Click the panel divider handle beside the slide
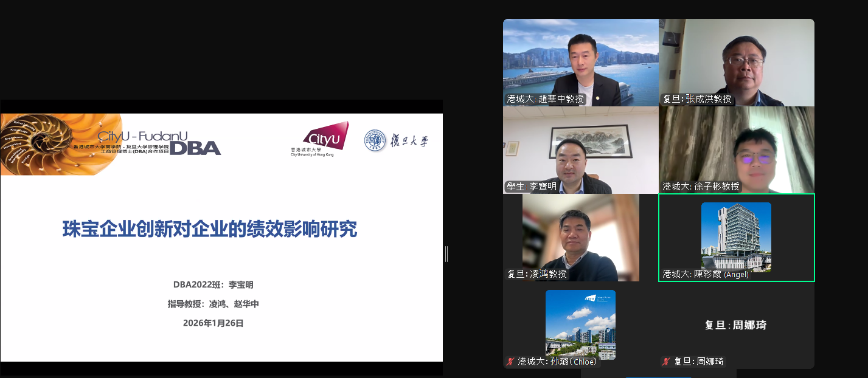The height and width of the screenshot is (378, 868). pyautogui.click(x=447, y=255)
